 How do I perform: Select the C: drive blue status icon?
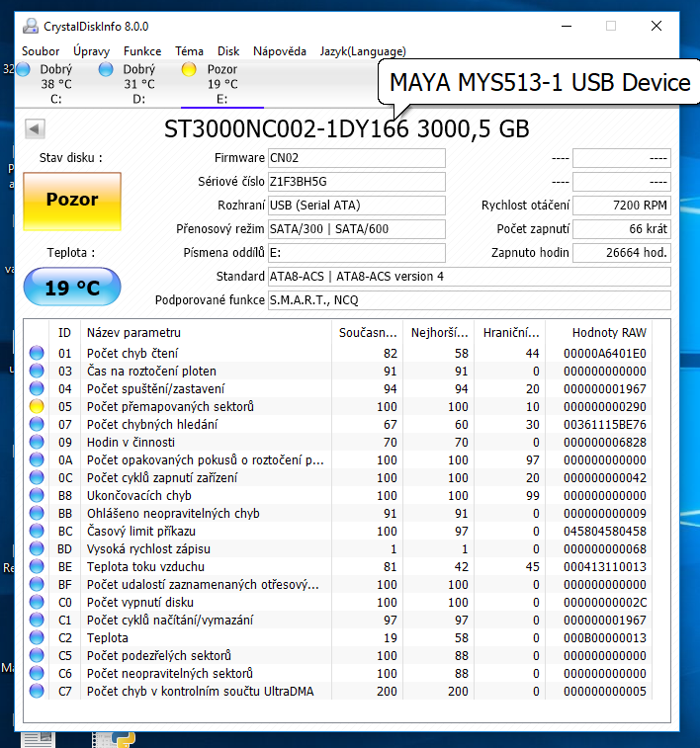click(x=24, y=69)
